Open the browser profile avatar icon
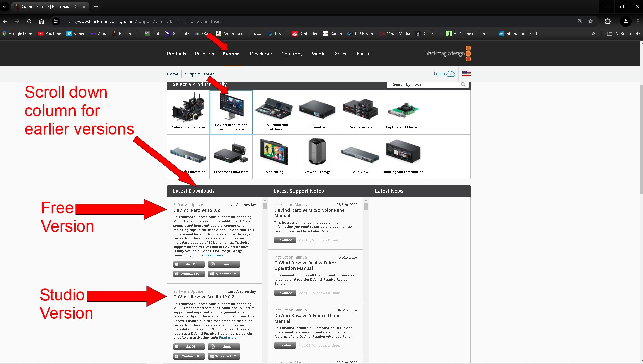 (625, 21)
